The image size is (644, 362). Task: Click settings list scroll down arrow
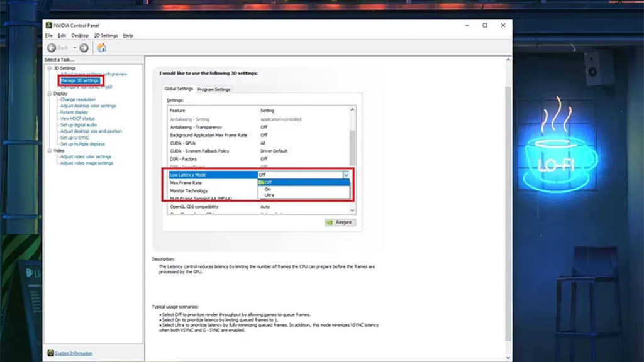pos(352,211)
